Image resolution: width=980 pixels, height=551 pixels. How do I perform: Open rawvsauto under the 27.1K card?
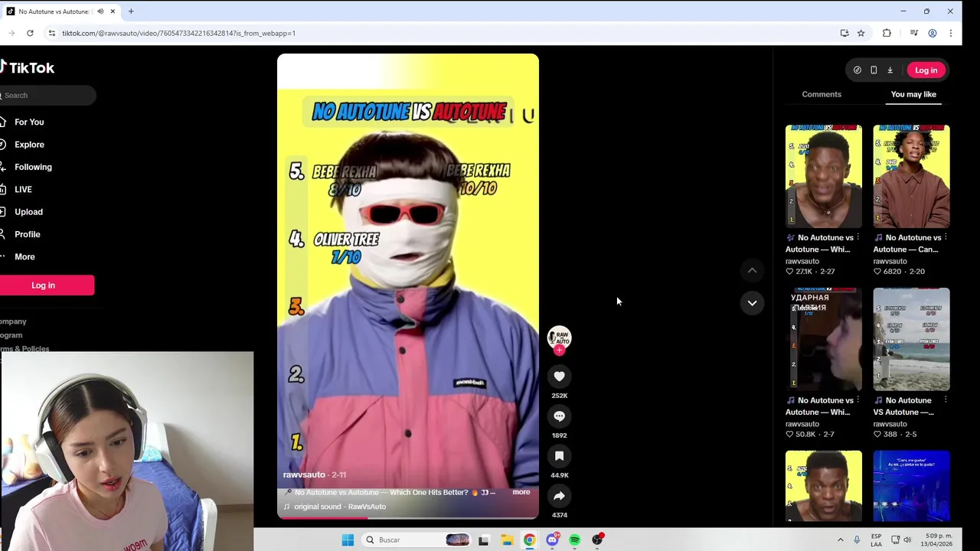(802, 261)
